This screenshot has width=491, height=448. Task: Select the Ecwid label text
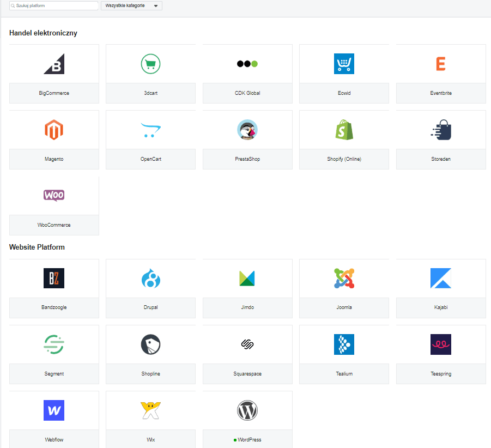click(344, 93)
